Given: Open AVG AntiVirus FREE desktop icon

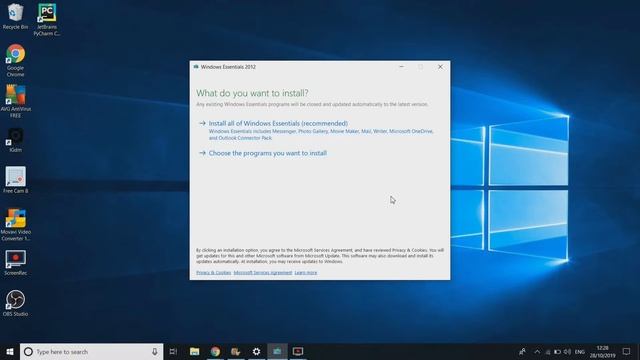Looking at the screenshot, I should click(16, 101).
